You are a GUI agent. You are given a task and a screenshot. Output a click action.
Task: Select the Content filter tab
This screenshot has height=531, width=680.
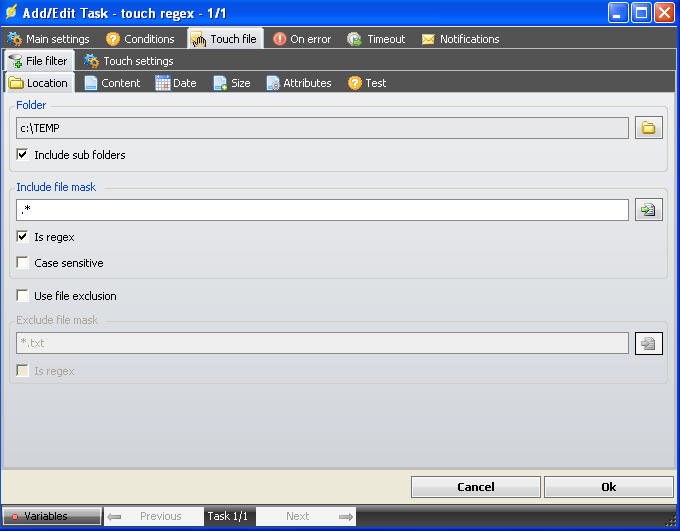(112, 83)
